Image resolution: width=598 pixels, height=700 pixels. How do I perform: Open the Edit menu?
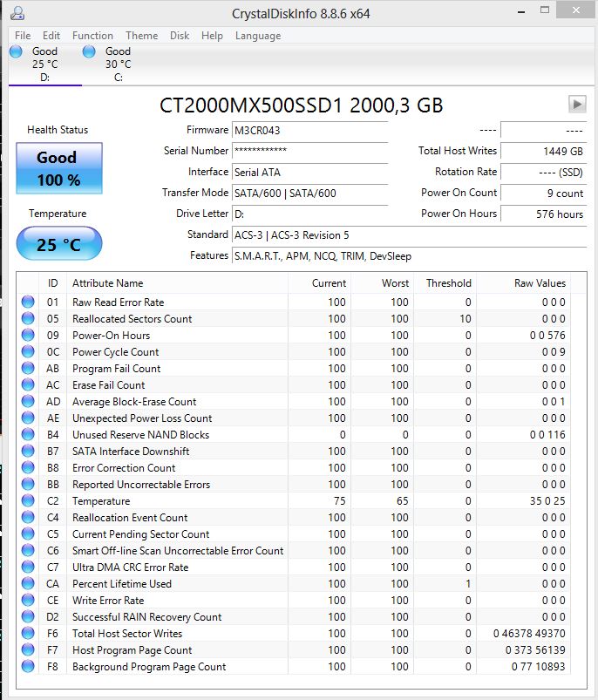coord(51,36)
